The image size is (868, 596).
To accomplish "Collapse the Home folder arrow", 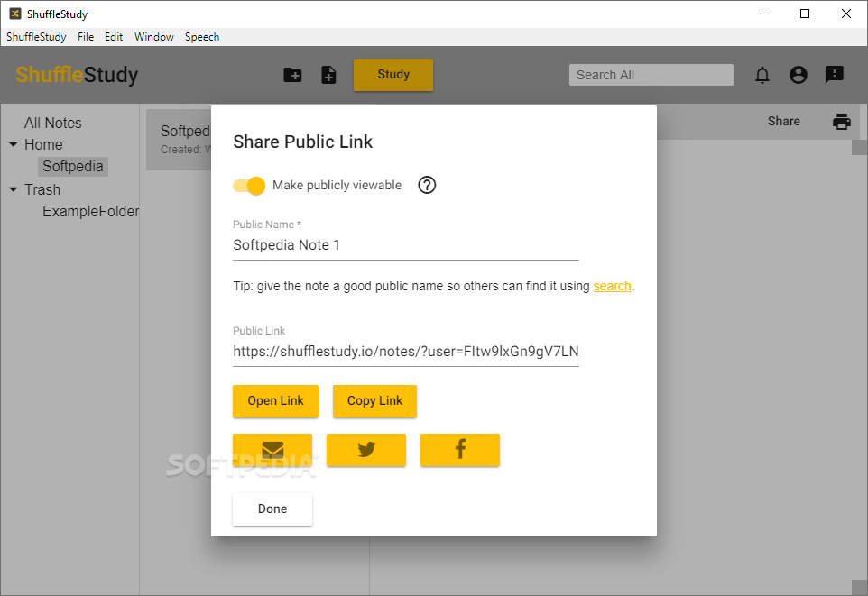I will pos(14,144).
